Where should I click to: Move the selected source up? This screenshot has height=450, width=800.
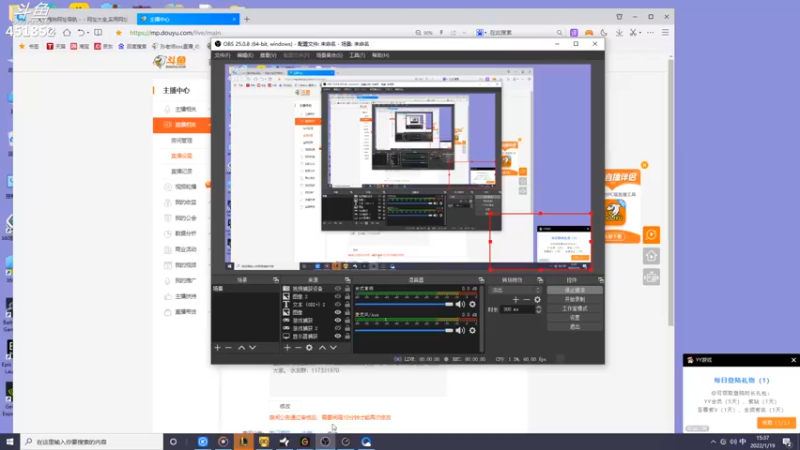click(x=322, y=347)
